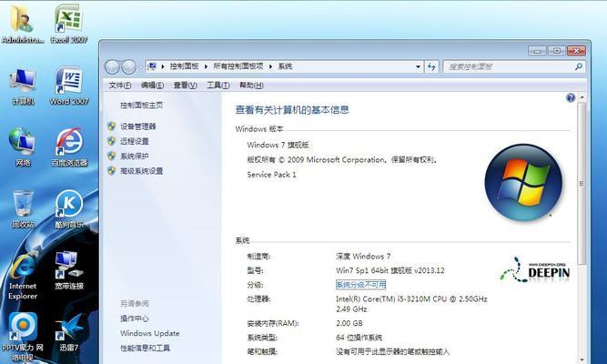Launch Word 2007 desktop shortcut

pyautogui.click(x=69, y=86)
